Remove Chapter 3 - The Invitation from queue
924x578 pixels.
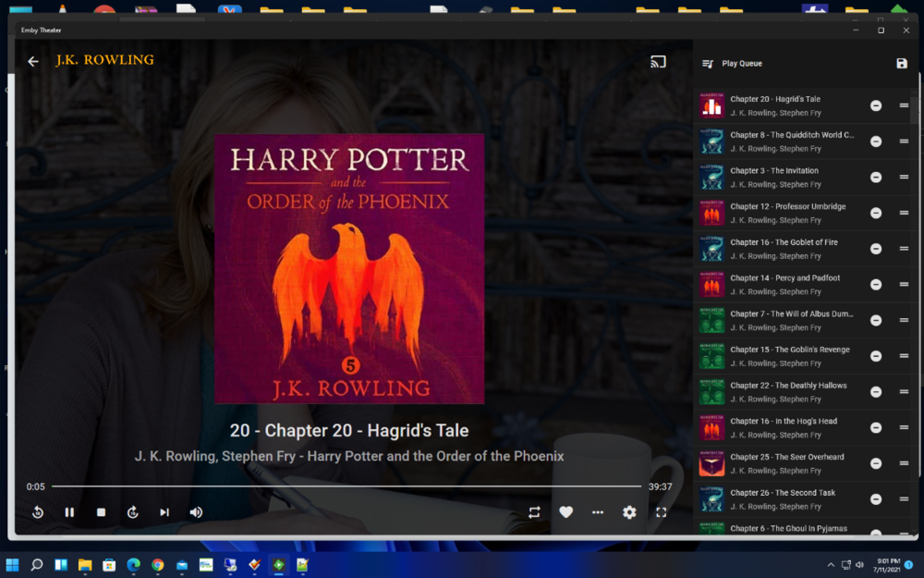click(x=876, y=177)
